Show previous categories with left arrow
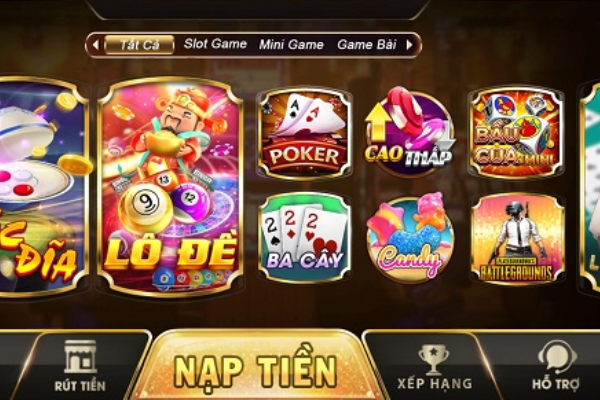This screenshot has height=400, width=600. pyautogui.click(x=95, y=45)
